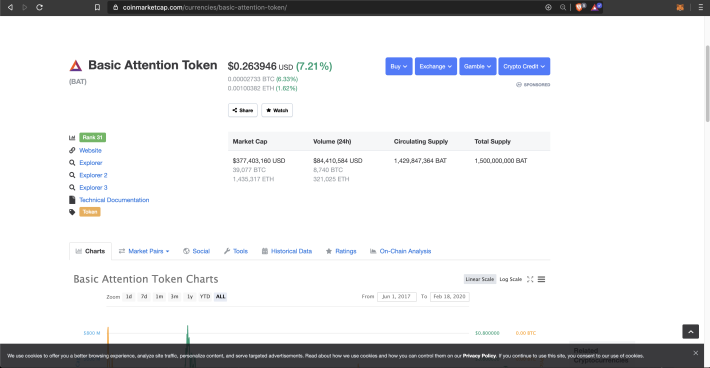Open the Brave Shields lion icon

pyautogui.click(x=580, y=7)
